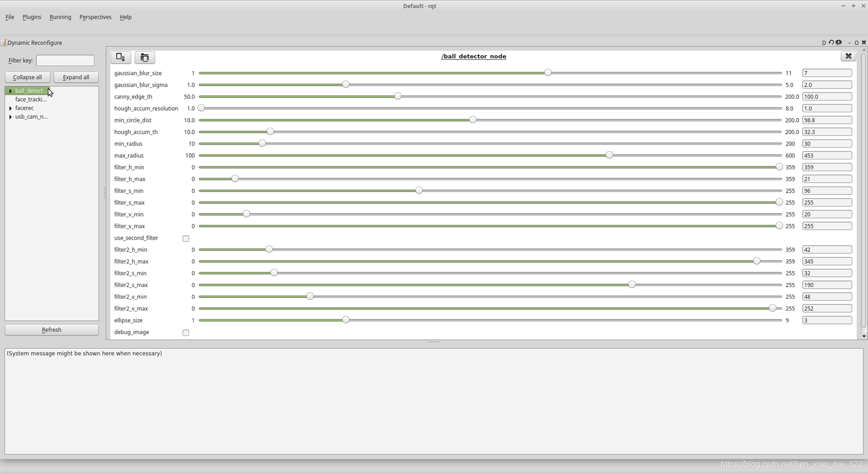The height and width of the screenshot is (474, 868).
Task: Expand the ball_detect... tree node arrow
Action: [10, 91]
